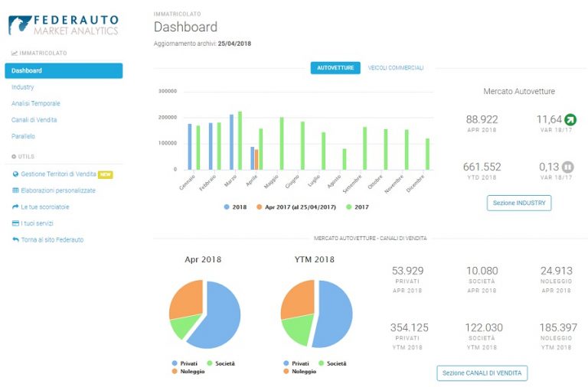This screenshot has width=588, height=387.
Task: Open Industry in the sidebar menu
Action: pos(22,87)
